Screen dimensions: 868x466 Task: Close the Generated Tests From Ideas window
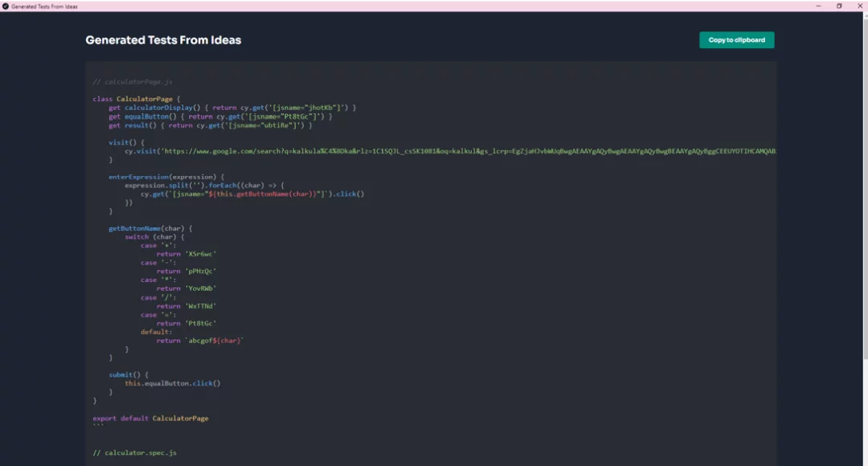tap(859, 6)
